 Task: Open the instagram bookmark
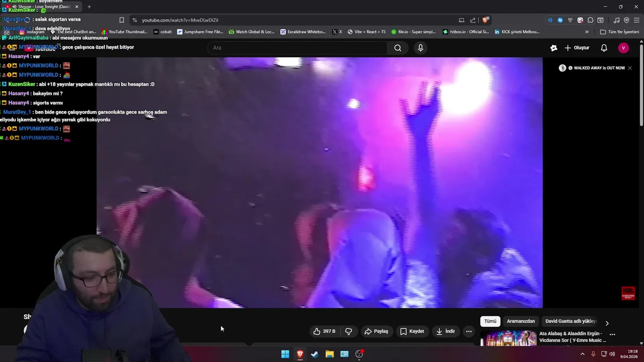coord(32,32)
